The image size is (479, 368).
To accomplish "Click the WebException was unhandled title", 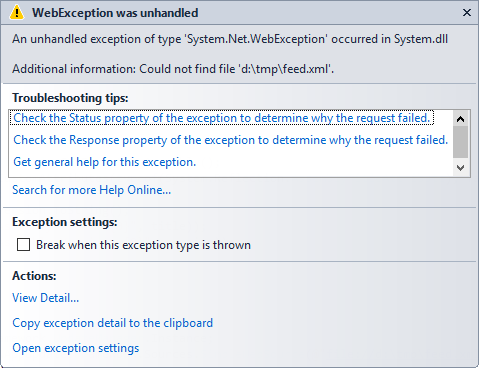I will tap(115, 13).
